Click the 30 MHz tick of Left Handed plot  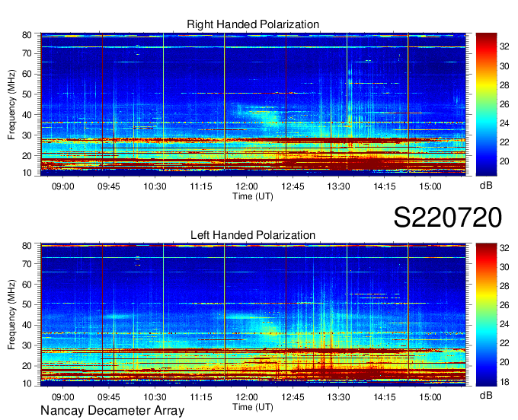[x=27, y=345]
